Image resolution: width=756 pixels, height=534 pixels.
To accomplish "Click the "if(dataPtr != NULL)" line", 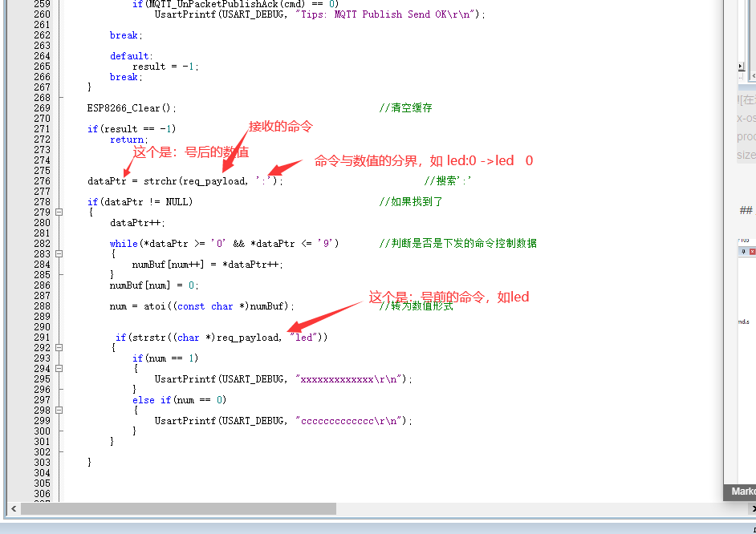I will (x=140, y=202).
